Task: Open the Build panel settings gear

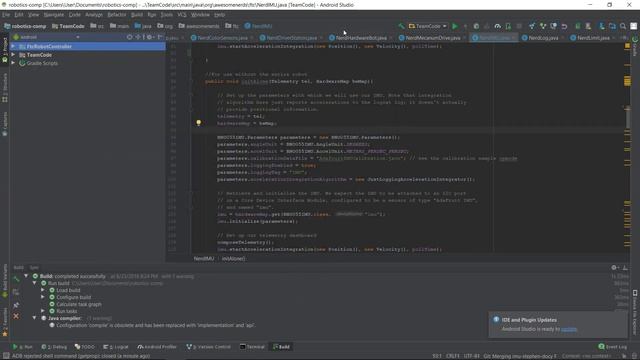Action: pyautogui.click(x=614, y=268)
